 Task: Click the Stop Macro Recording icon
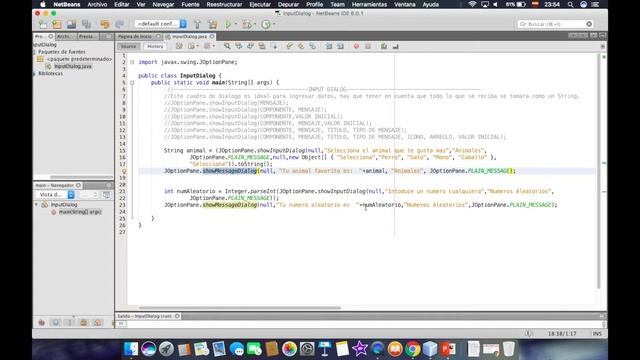point(368,47)
